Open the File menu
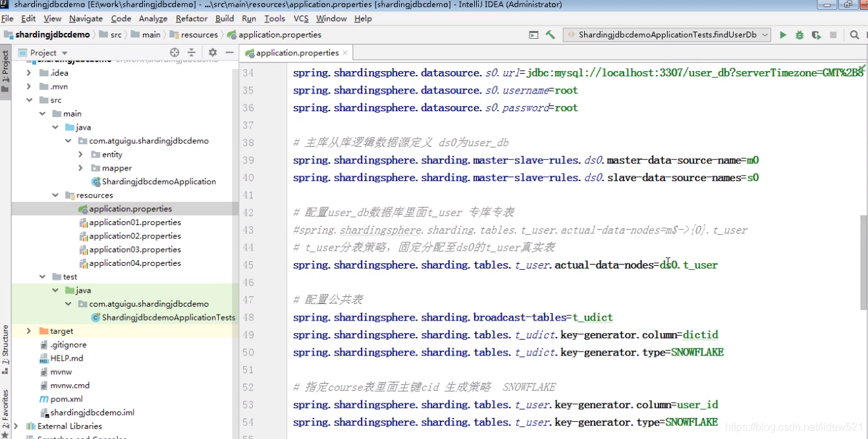The width and height of the screenshot is (868, 439). [x=7, y=18]
